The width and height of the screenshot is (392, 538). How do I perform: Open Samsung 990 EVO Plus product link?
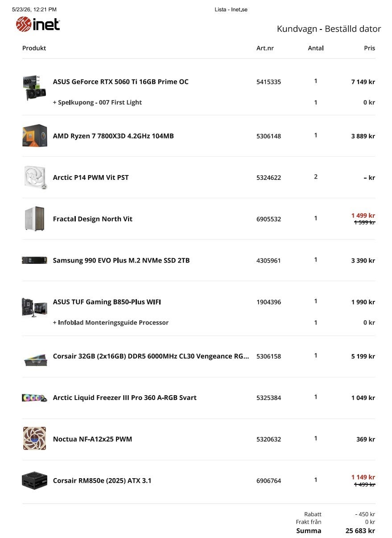(121, 260)
